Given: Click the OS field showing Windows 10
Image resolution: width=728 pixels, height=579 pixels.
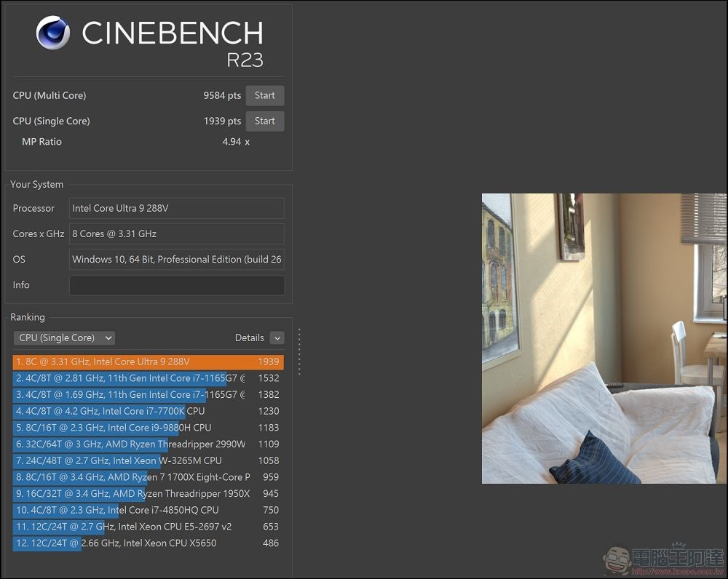Looking at the screenshot, I should pos(176,260).
